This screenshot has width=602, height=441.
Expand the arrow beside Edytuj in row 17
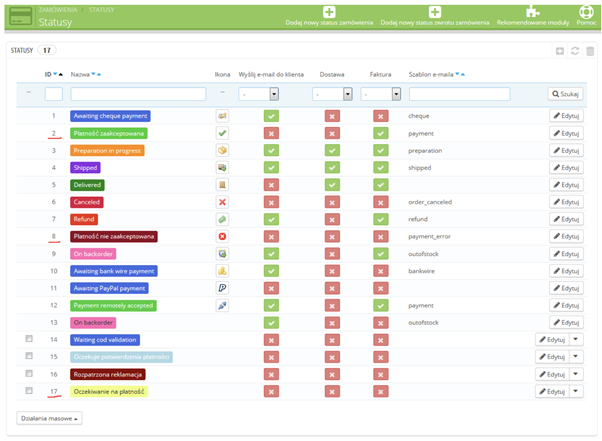[576, 391]
